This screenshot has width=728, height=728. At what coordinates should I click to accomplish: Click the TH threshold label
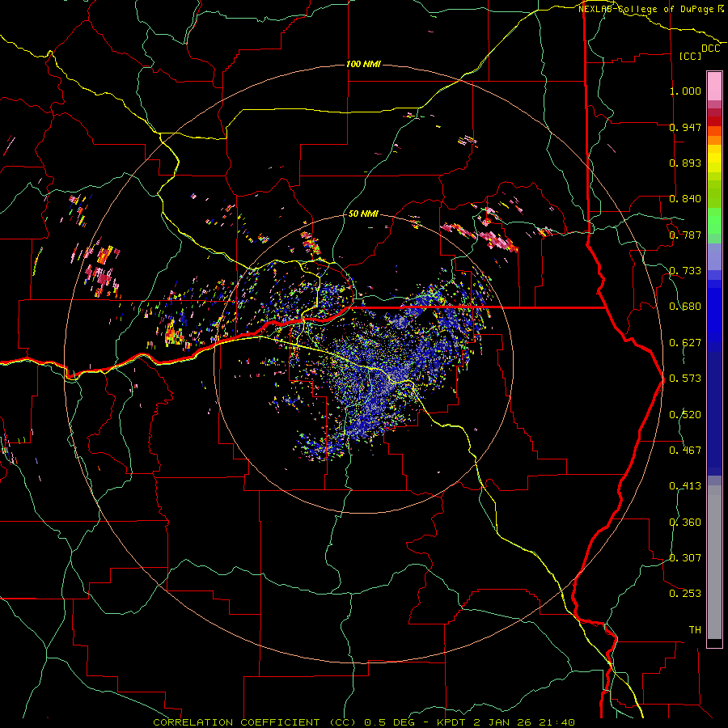[x=695, y=630]
